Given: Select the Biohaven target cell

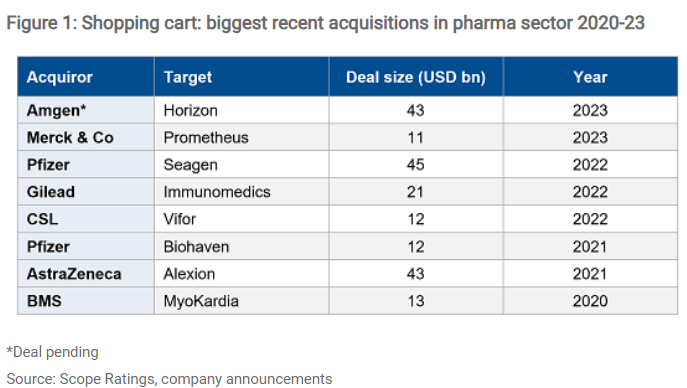Looking at the screenshot, I should pyautogui.click(x=241, y=247).
